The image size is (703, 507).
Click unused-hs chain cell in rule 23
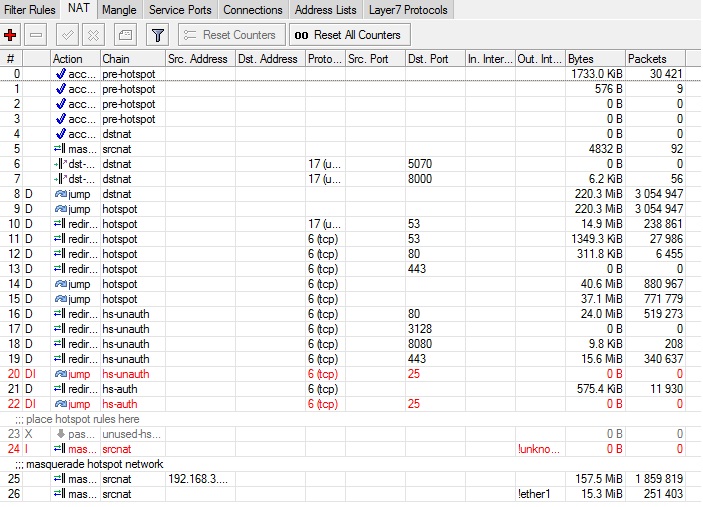131,434
